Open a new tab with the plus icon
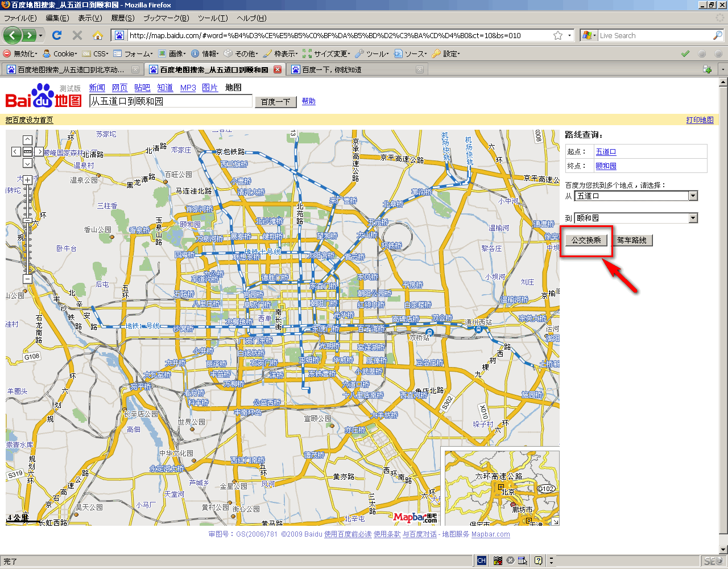This screenshot has height=569, width=728. 708,69
